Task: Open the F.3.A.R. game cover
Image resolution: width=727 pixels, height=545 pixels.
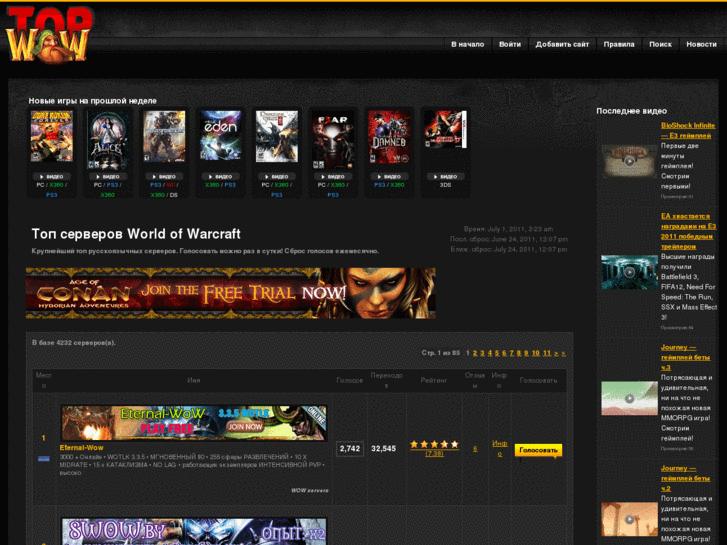Action: point(333,140)
